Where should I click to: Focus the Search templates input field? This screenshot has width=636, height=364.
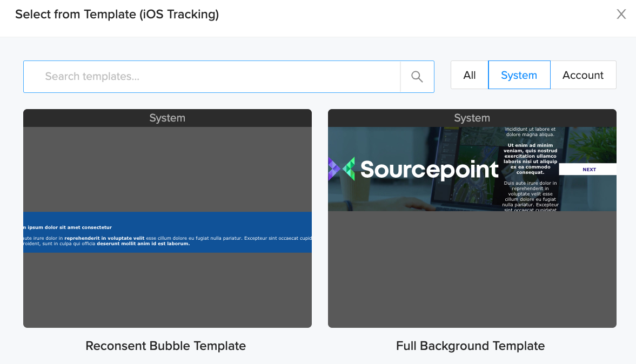[x=212, y=77]
